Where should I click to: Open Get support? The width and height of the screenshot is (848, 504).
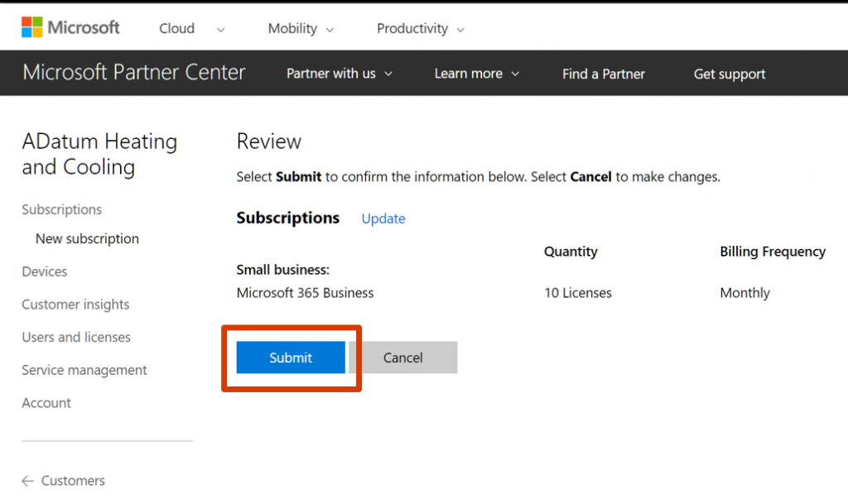coord(729,74)
